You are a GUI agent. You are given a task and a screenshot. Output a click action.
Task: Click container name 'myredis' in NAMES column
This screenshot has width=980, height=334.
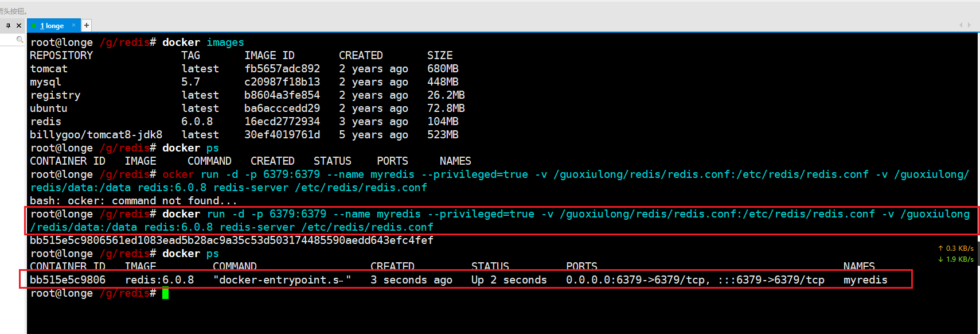(x=865, y=280)
